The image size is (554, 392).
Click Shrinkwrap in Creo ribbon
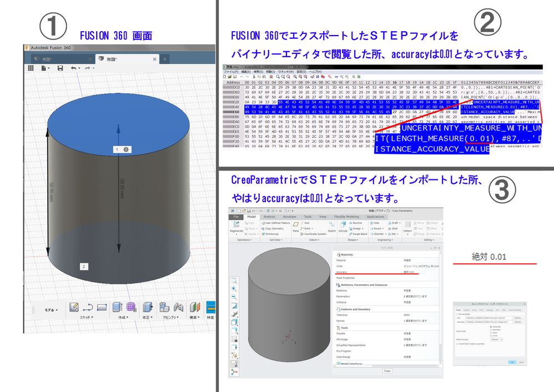(x=270, y=234)
